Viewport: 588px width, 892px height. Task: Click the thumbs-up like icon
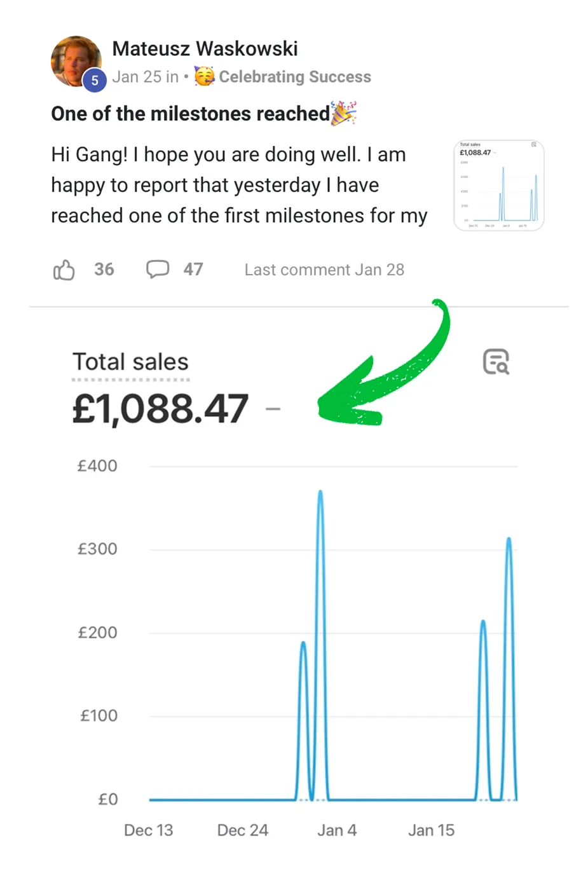[x=64, y=270]
